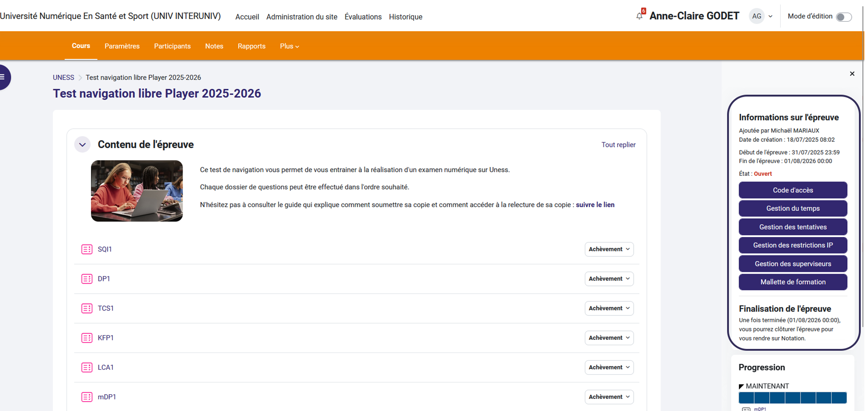Click the TCS1 quiz icon
Screen dimensions: 868x411
[x=87, y=308]
